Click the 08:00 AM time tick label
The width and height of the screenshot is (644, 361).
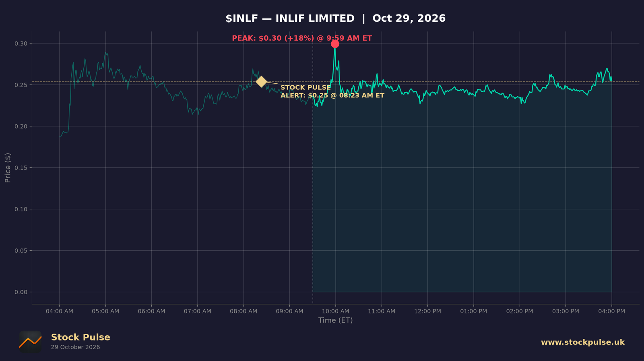[x=244, y=311]
